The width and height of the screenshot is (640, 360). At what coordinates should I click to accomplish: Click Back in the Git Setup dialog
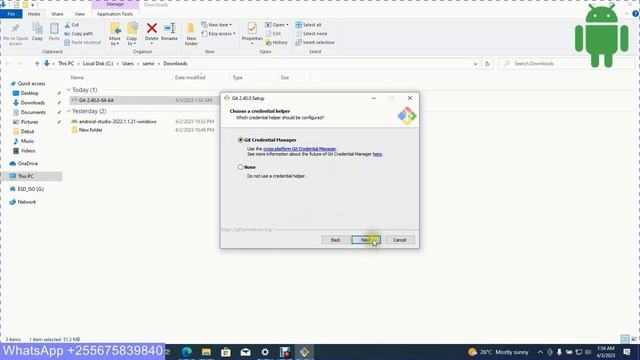click(x=336, y=240)
